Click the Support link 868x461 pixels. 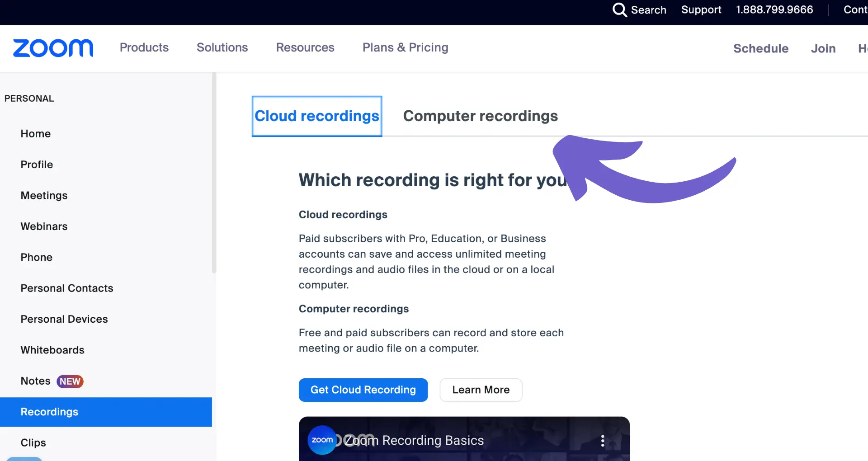[x=701, y=9]
